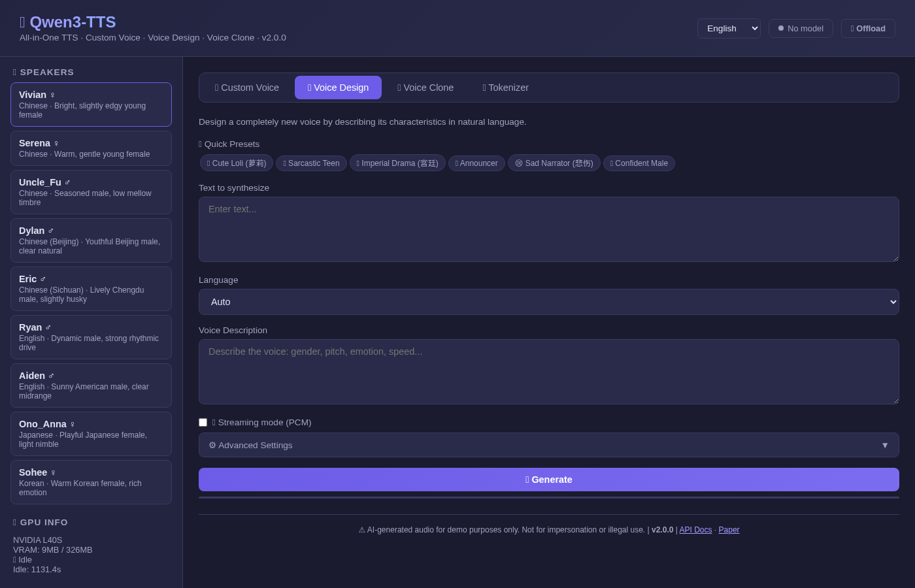Click the No model status indicator
Screen dimensions: 915x588
click(801, 28)
